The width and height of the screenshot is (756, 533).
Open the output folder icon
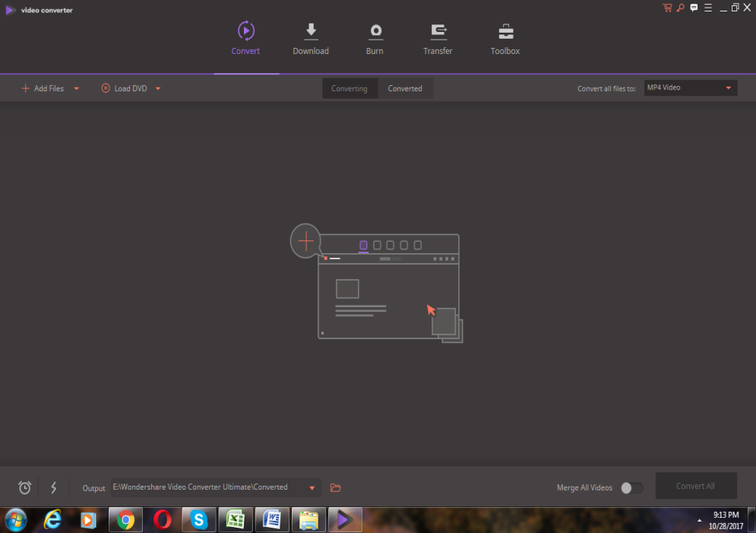(336, 487)
